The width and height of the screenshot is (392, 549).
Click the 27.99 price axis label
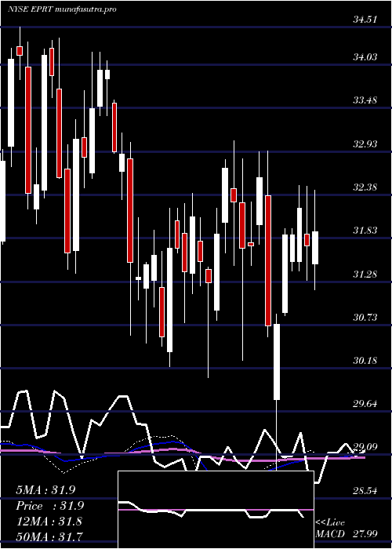coord(365,534)
